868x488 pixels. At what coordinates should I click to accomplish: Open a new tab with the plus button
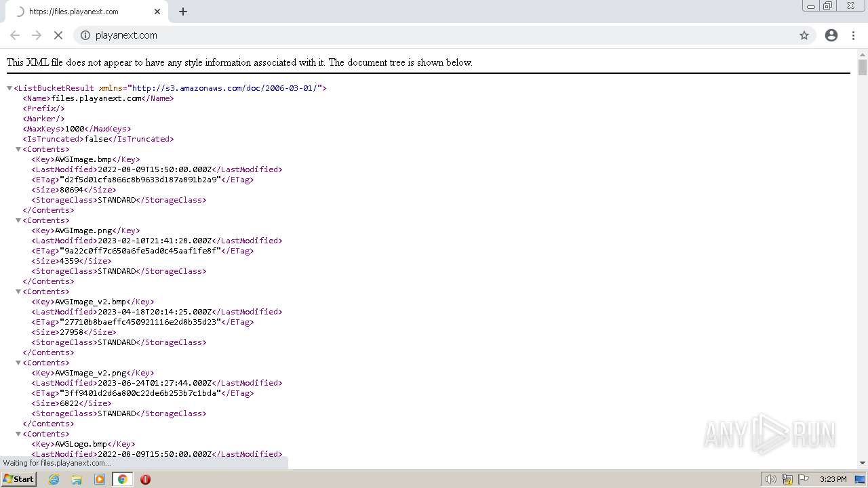pos(183,12)
